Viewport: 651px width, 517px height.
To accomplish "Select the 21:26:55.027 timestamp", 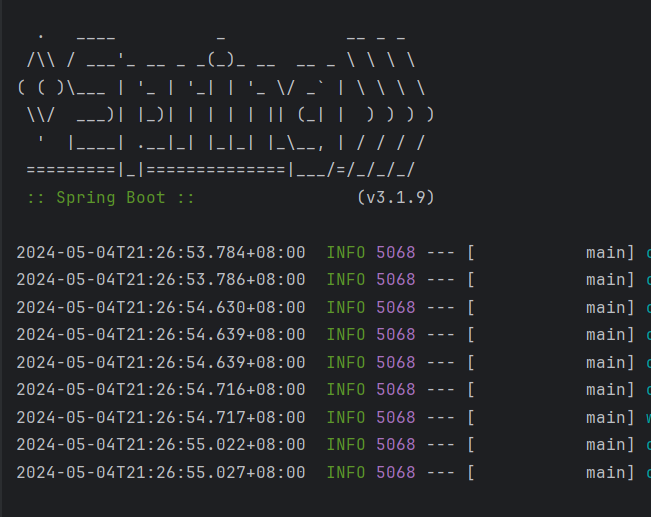I will (x=161, y=472).
